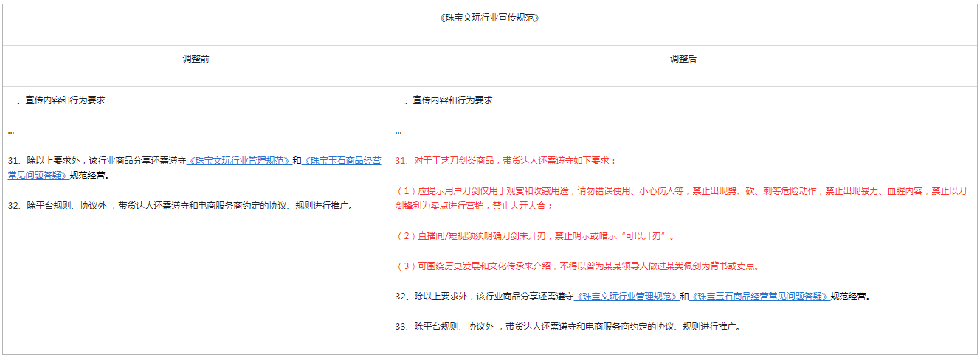980x357 pixels.
Task: Select the 调整前 column header
Action: [196, 59]
